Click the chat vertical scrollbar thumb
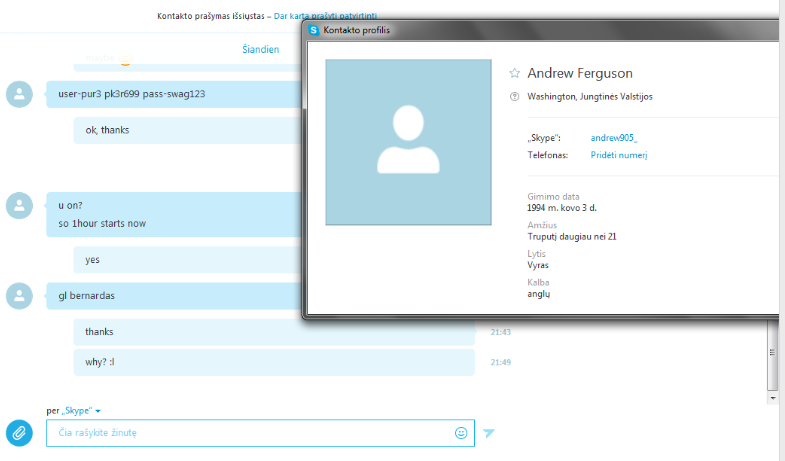 (x=772, y=355)
